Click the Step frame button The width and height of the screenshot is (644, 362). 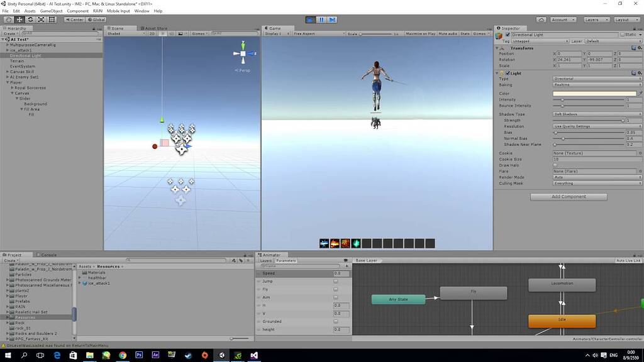pos(331,19)
